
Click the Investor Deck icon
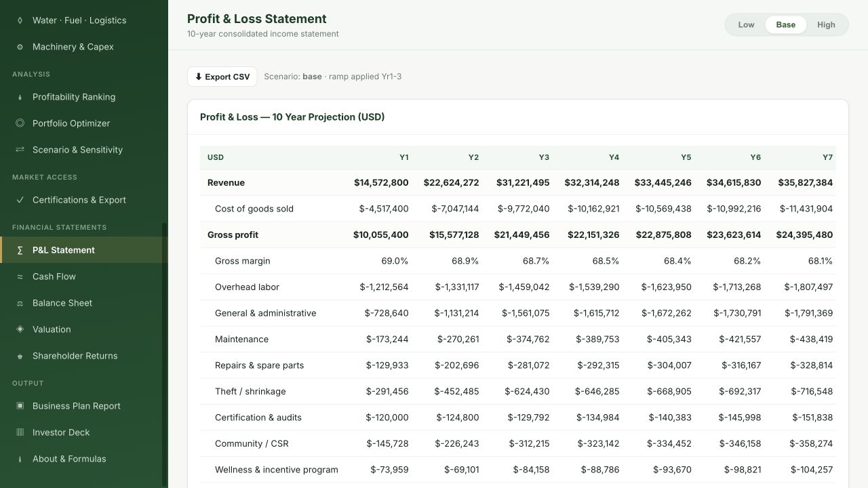click(x=20, y=432)
